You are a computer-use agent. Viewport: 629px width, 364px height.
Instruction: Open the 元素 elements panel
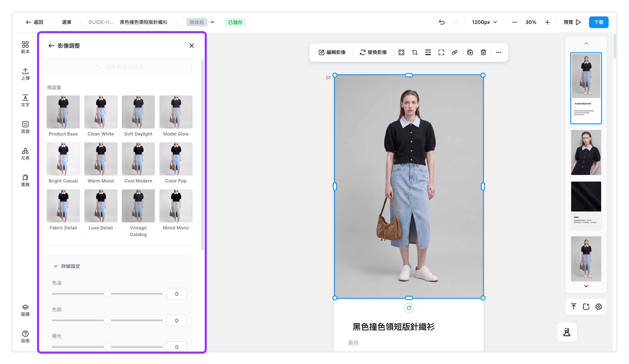coord(25,154)
